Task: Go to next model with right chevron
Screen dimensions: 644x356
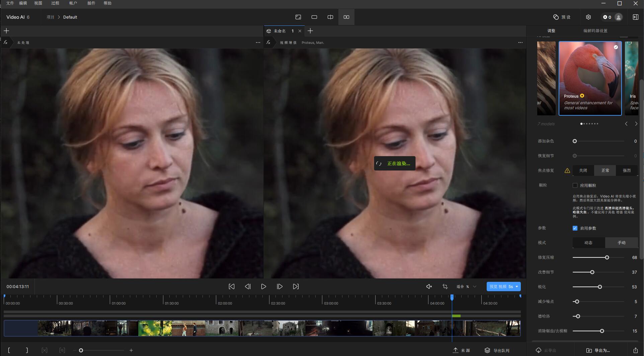Action: coord(636,124)
